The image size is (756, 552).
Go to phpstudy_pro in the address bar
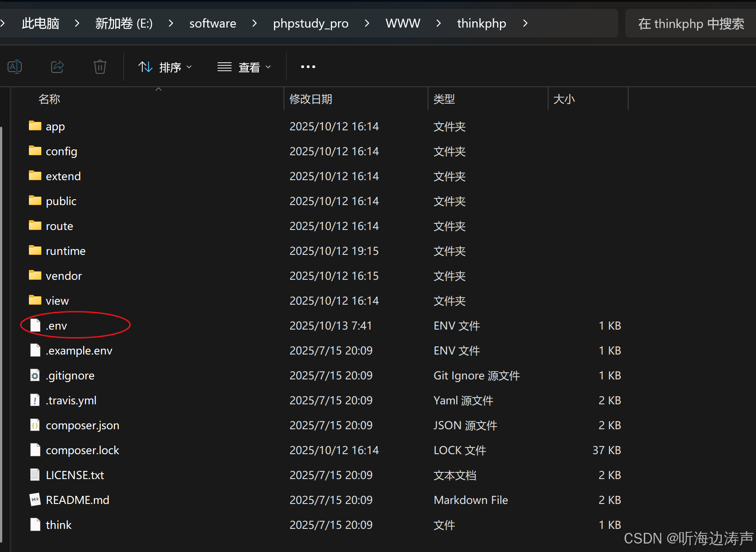click(x=311, y=23)
